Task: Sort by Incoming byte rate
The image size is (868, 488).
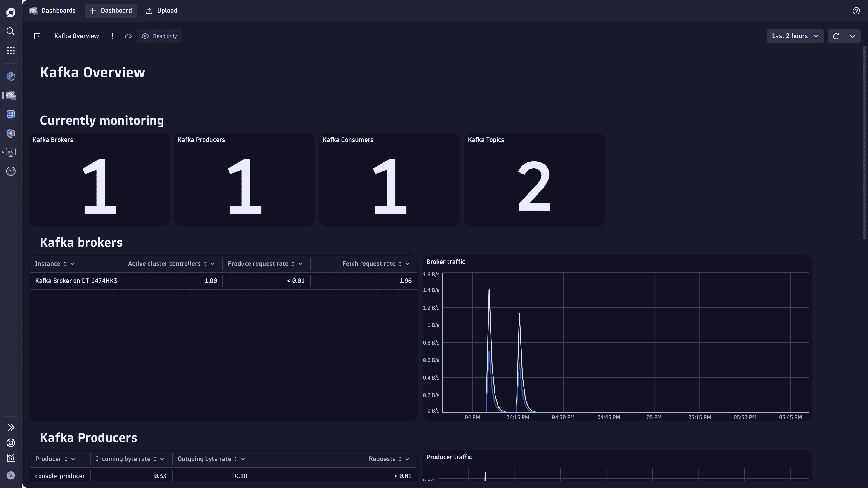Action: point(155,459)
